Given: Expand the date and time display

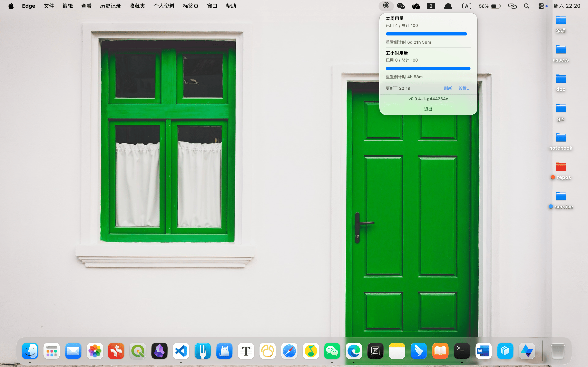Looking at the screenshot, I should [x=567, y=6].
